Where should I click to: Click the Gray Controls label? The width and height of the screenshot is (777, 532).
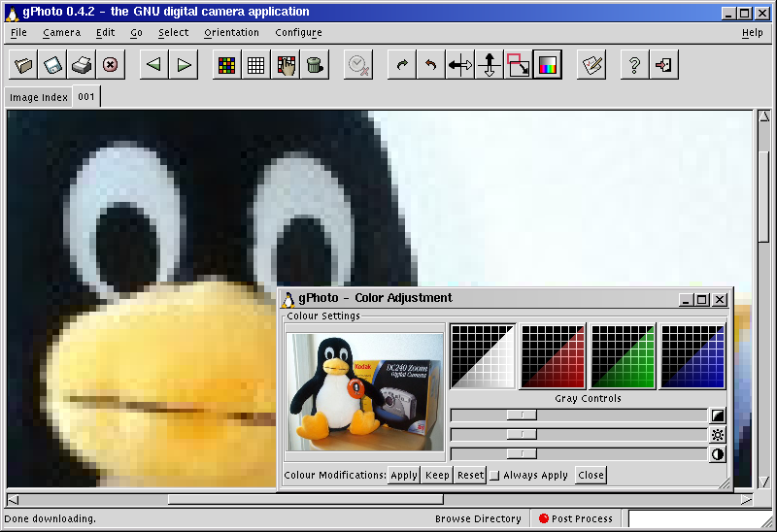click(588, 398)
